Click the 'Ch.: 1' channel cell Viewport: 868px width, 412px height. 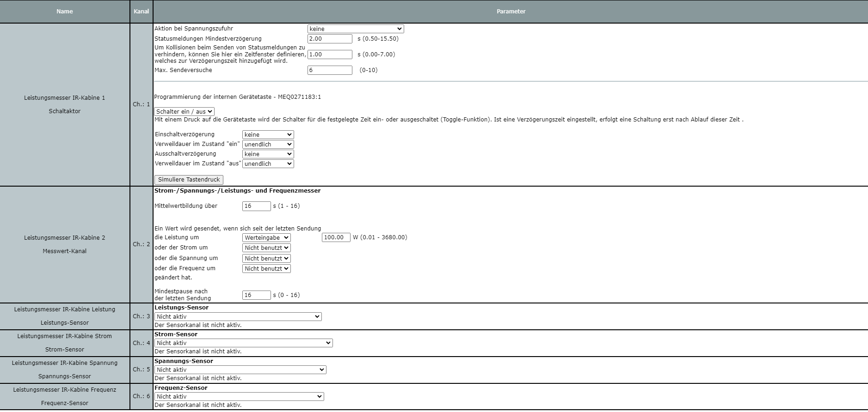coord(142,104)
